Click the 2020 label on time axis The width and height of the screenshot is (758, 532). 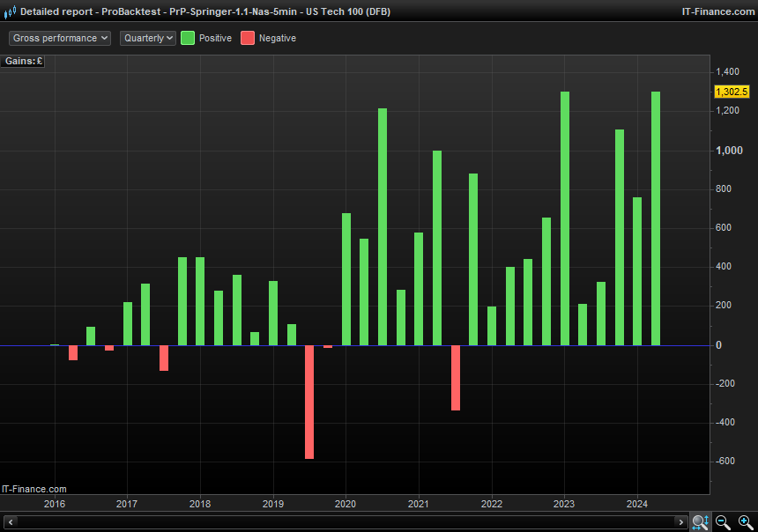(x=346, y=505)
